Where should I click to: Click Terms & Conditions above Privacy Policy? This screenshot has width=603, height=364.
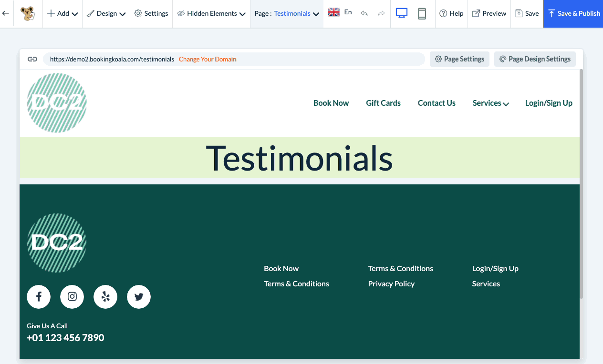coord(401,268)
